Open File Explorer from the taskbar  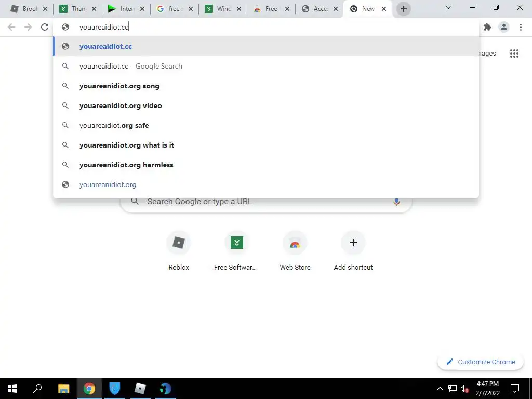point(63,389)
